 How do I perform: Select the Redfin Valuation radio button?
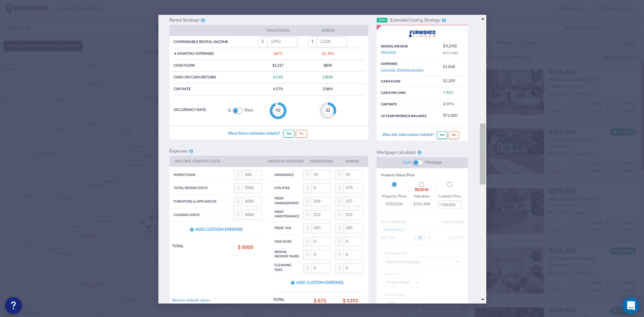click(421, 184)
